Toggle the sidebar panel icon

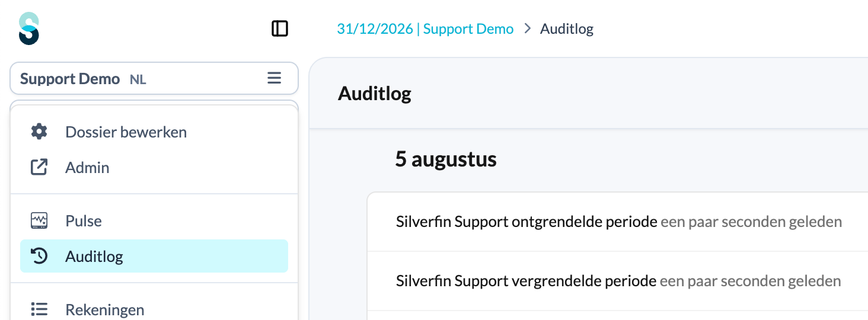280,28
